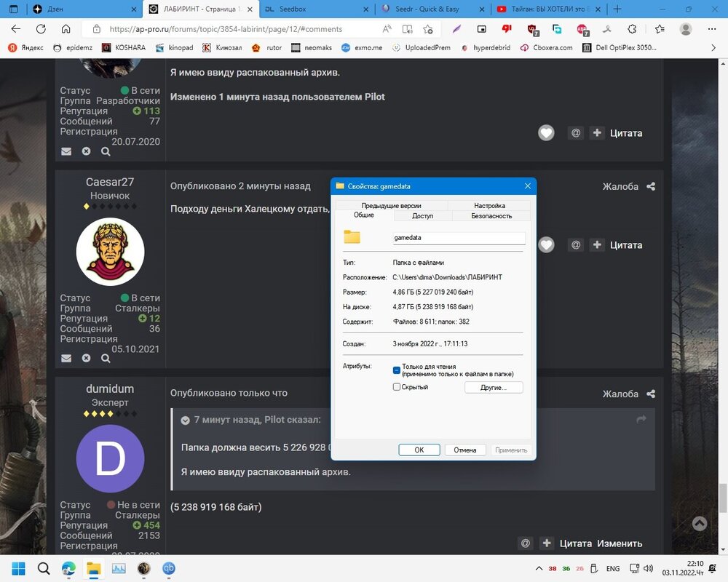The width and height of the screenshot is (728, 582).
Task: Toggle the 'Только для чтения' checkbox
Action: [x=397, y=370]
